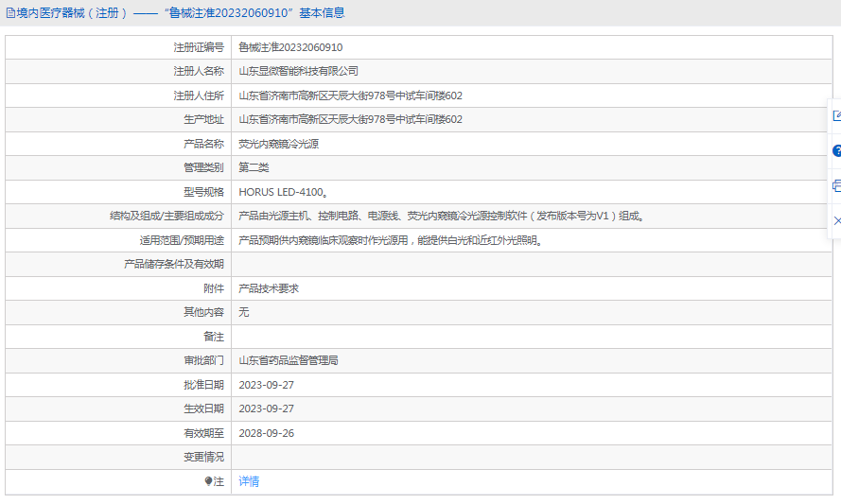The height and width of the screenshot is (504, 841).
Task: Click product name 荧光内窥镜冷光源
Action: click(279, 145)
